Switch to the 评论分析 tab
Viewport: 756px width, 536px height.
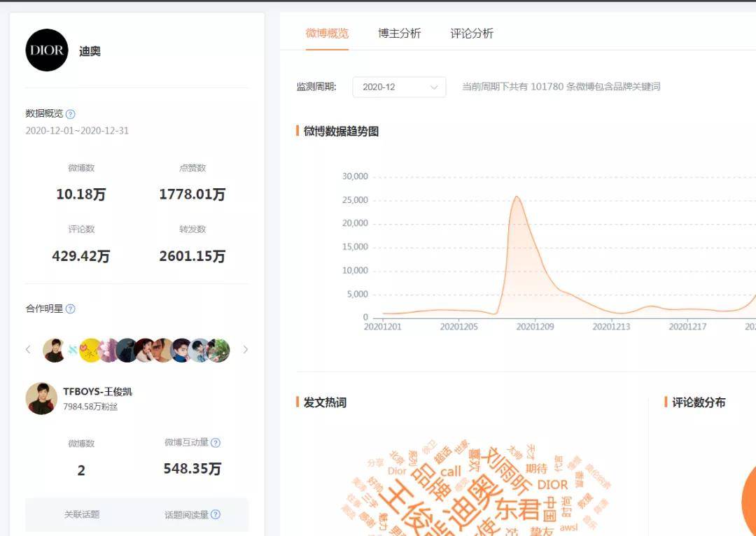[472, 33]
